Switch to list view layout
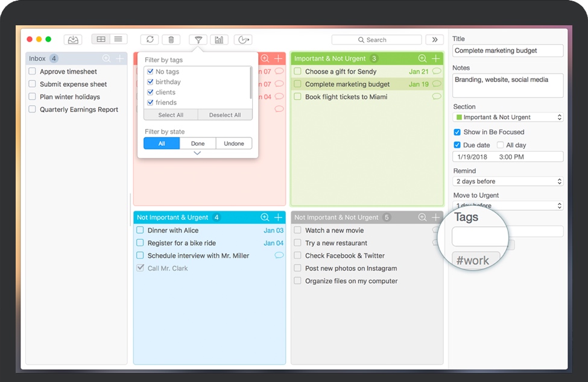This screenshot has height=382, width=588. (x=118, y=39)
